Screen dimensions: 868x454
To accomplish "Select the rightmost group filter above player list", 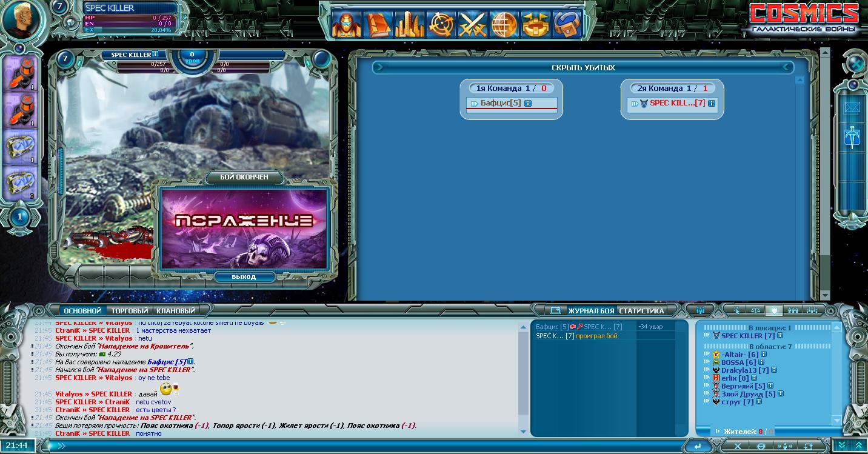I will click(x=812, y=310).
